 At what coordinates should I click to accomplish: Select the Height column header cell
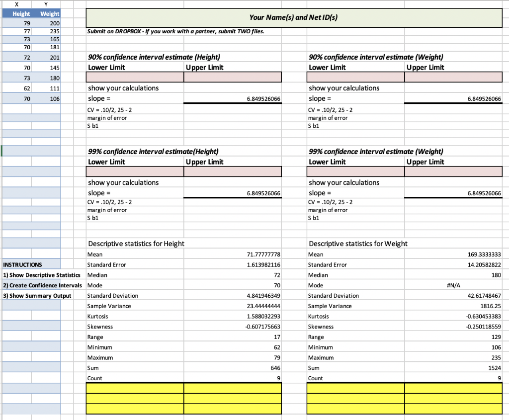pyautogui.click(x=20, y=14)
